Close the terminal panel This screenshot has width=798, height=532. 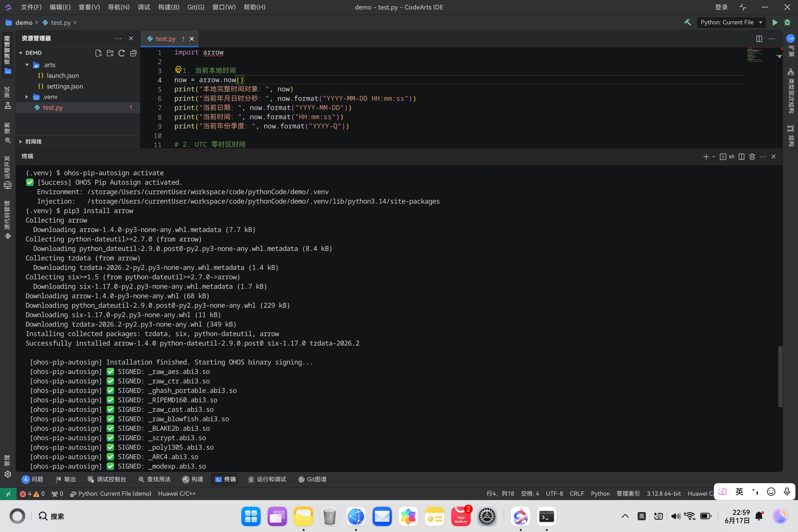click(x=773, y=157)
